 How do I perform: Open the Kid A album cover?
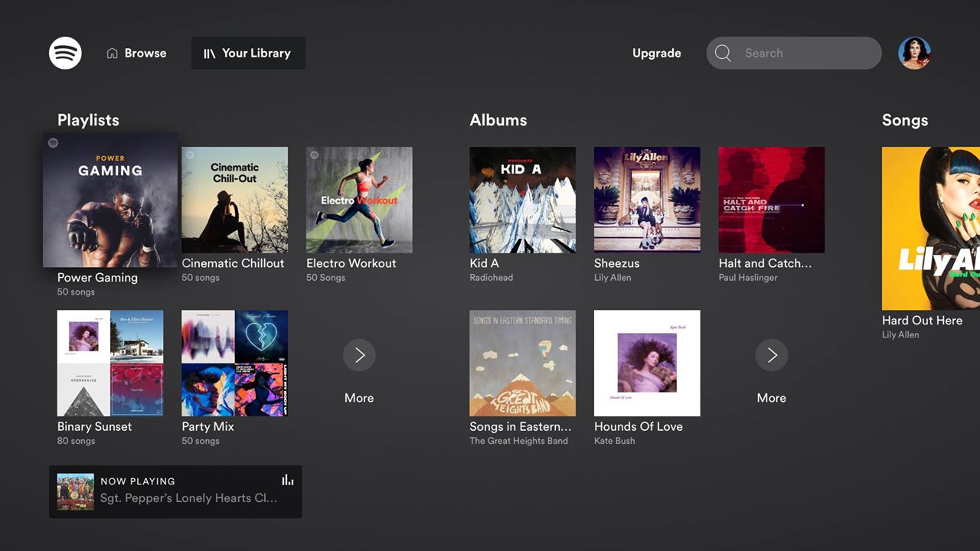coord(523,200)
